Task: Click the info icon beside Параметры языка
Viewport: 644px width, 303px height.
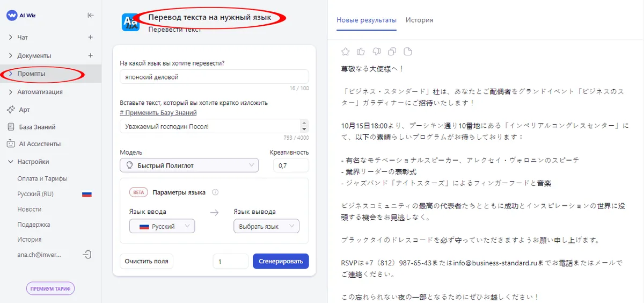Action: (x=215, y=192)
